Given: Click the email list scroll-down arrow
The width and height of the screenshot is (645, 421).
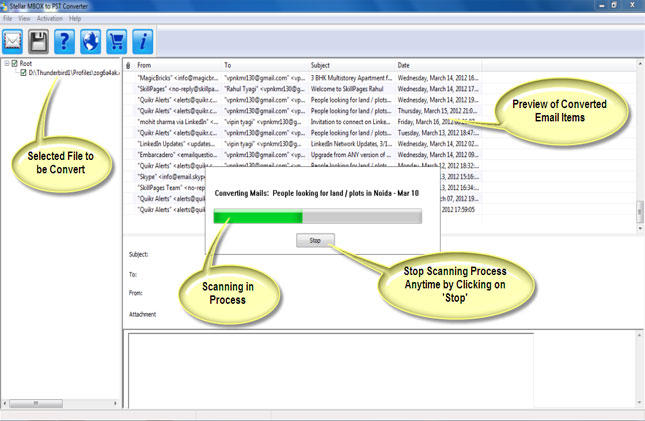Looking at the screenshot, I should click(640, 228).
